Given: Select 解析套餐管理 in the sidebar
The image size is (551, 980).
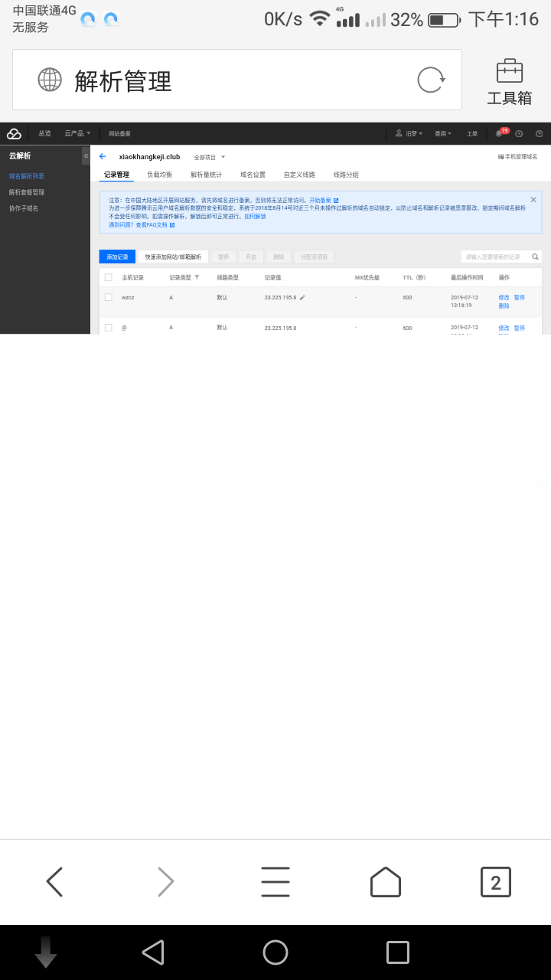Looking at the screenshot, I should click(x=27, y=192).
